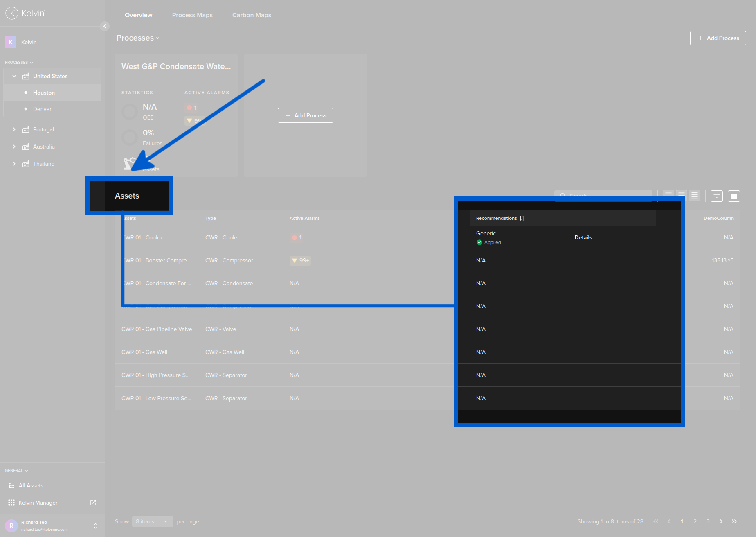
Task: Switch to medium row density view
Action: click(682, 195)
